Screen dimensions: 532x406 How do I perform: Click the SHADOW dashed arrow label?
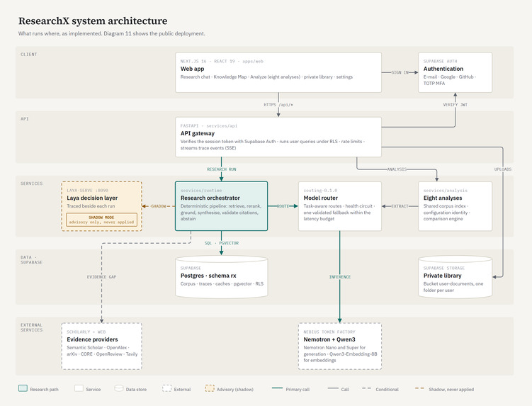[159, 206]
